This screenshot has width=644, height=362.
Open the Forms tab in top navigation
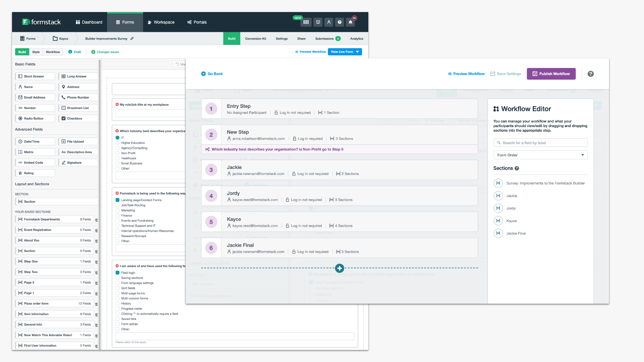[x=125, y=22]
